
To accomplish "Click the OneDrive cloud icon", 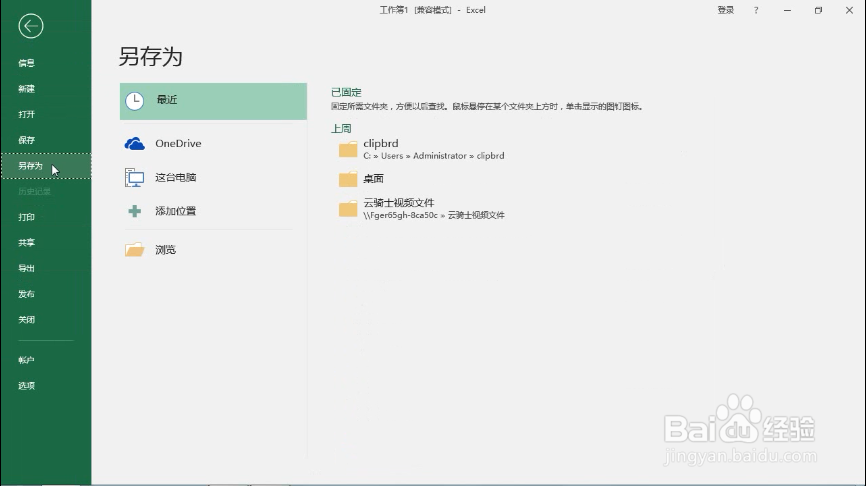I will pyautogui.click(x=134, y=144).
